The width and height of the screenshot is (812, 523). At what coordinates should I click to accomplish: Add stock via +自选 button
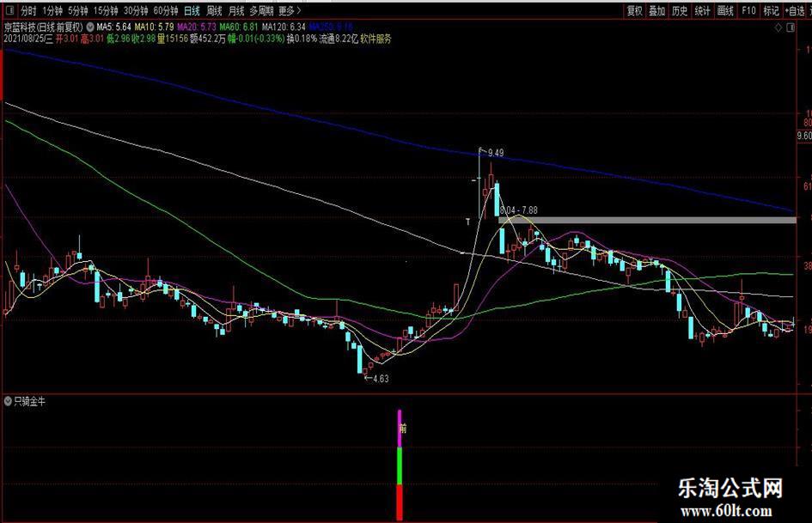796,10
